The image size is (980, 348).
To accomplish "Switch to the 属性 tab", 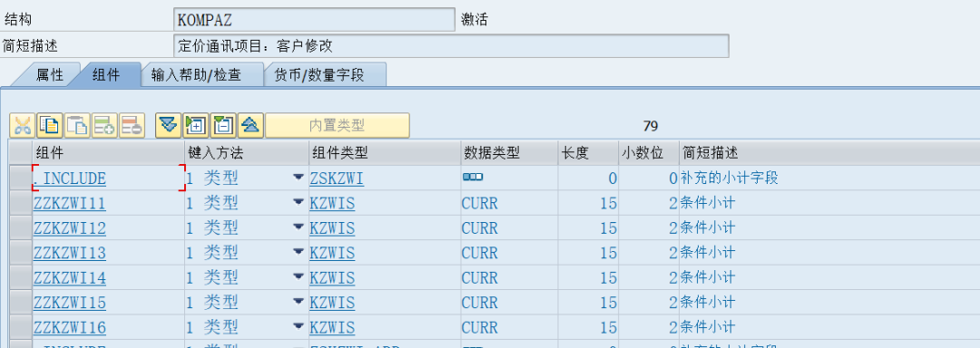I will [x=49, y=75].
